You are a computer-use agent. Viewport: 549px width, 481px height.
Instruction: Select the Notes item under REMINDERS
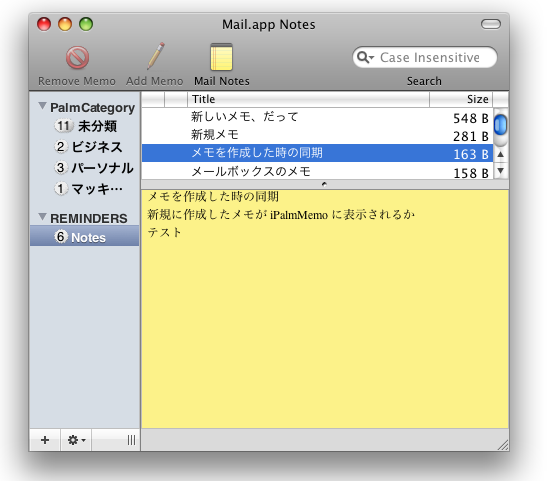pos(85,236)
